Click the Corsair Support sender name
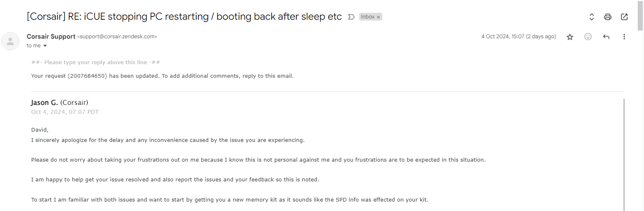644x211 pixels. pyautogui.click(x=51, y=37)
